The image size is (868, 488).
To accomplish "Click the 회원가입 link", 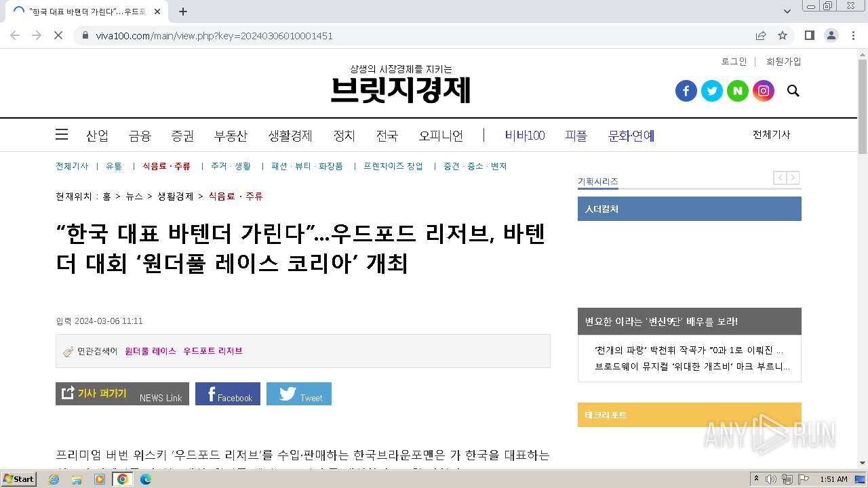I will pos(783,61).
